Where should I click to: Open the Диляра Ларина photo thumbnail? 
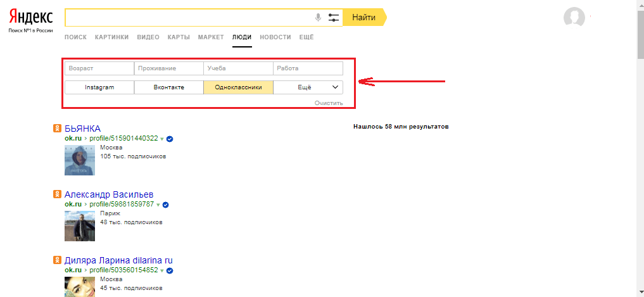[x=80, y=287]
